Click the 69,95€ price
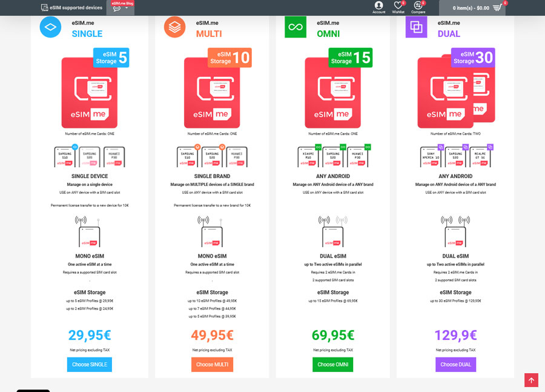Viewport: 545px width, 392px height. point(332,335)
